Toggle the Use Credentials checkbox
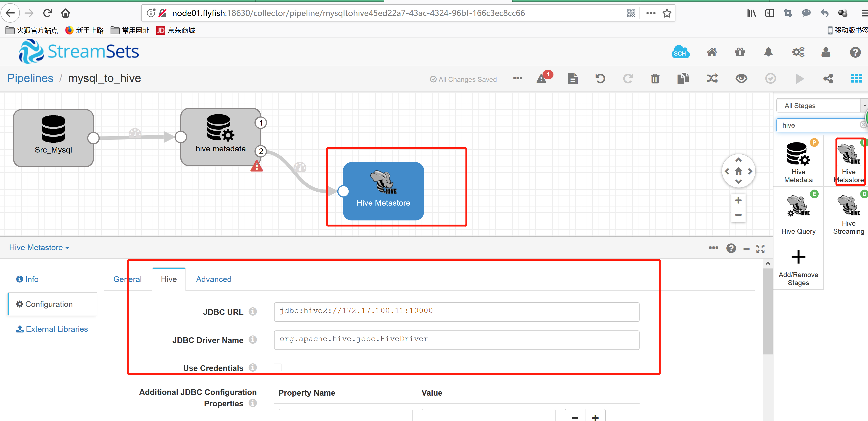Image resolution: width=868 pixels, height=421 pixels. coord(278,367)
